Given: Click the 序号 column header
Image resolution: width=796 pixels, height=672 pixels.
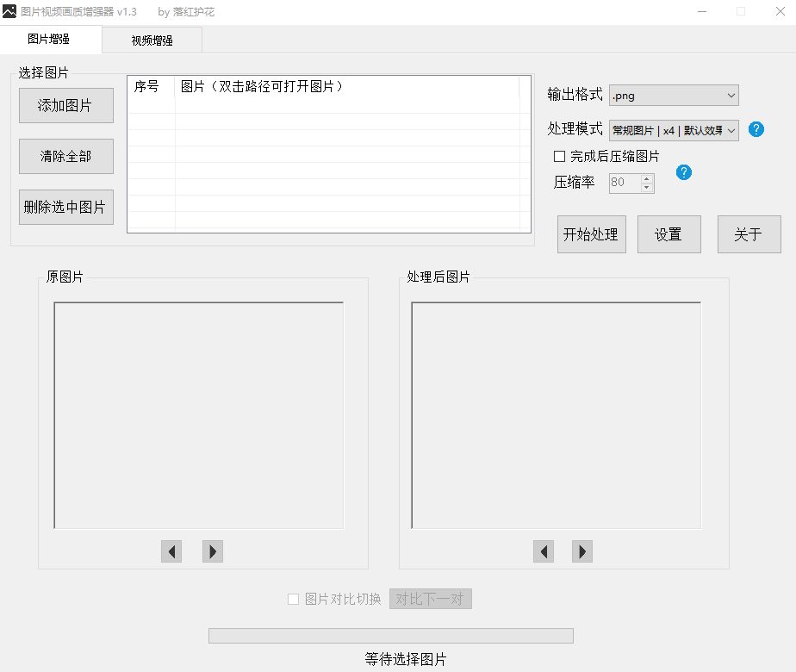Looking at the screenshot, I should click(151, 87).
